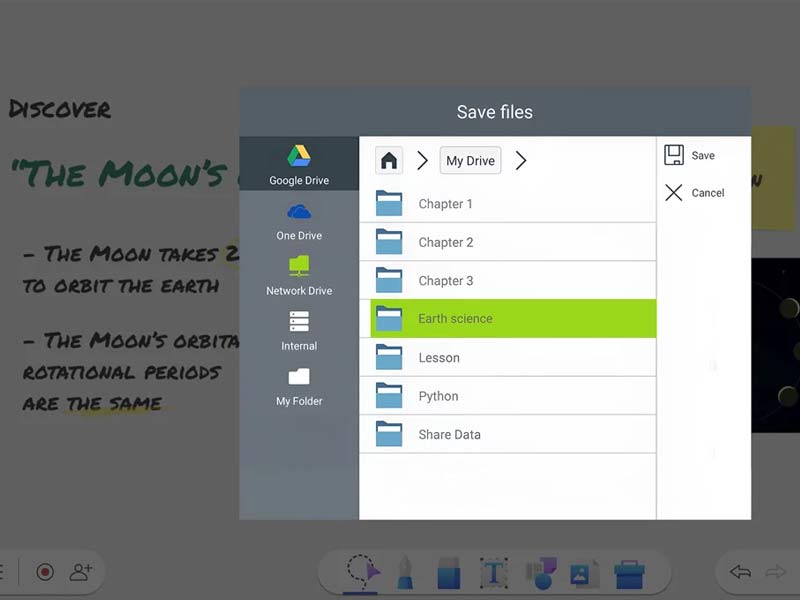Image resolution: width=800 pixels, height=600 pixels.
Task: Select Google Drive storage location
Action: click(299, 165)
